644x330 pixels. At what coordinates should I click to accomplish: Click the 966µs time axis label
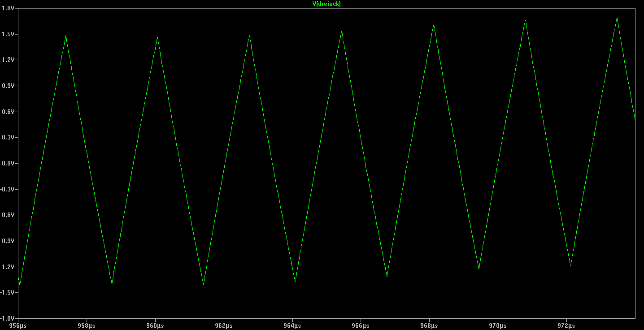coord(361,326)
